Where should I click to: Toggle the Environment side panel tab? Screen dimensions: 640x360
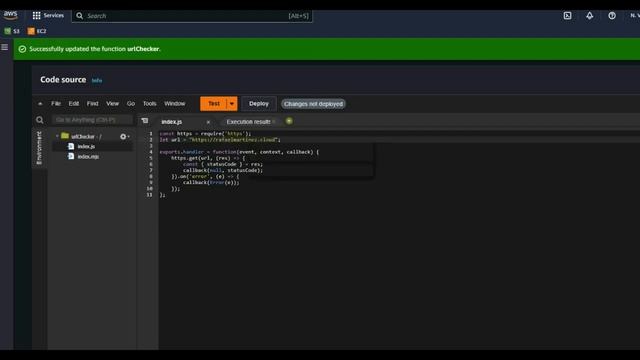39,148
